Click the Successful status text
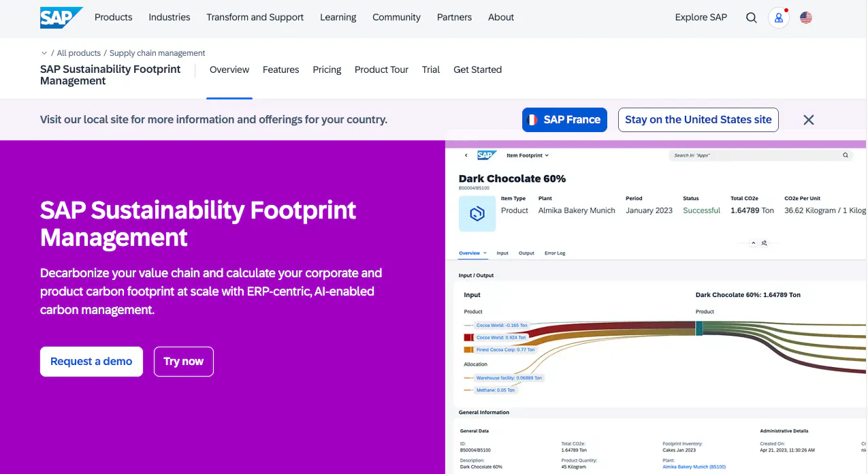Screen dimensions: 868x474 click(x=701, y=210)
